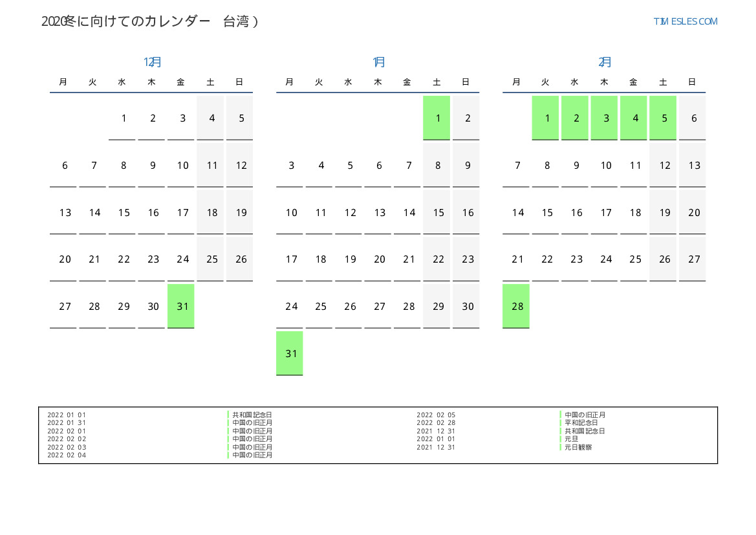The image size is (756, 535).
Task: Click the 元日観察 holiday label
Action: 578,447
